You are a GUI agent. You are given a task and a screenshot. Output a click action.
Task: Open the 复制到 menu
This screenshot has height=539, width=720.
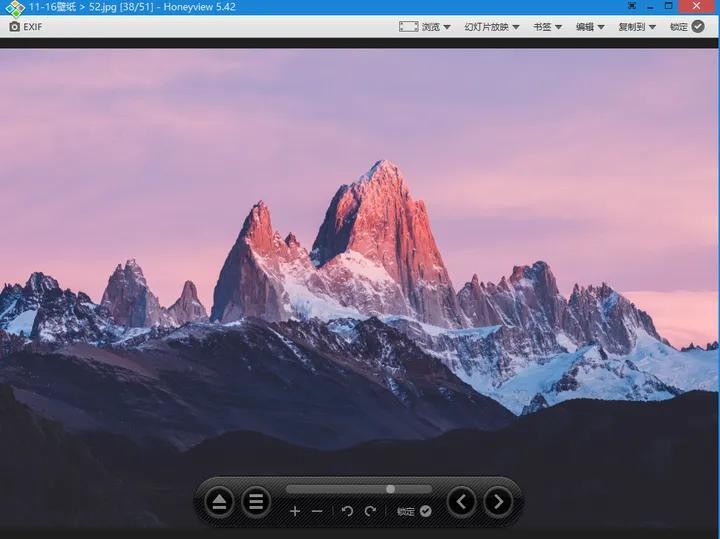[x=637, y=27]
